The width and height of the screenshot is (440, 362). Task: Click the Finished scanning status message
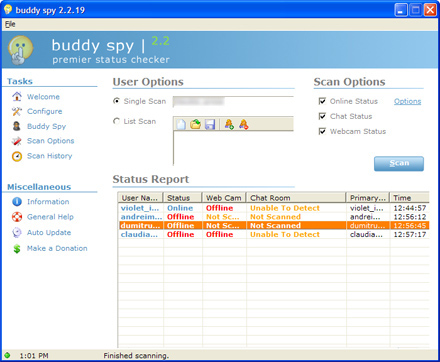136,356
